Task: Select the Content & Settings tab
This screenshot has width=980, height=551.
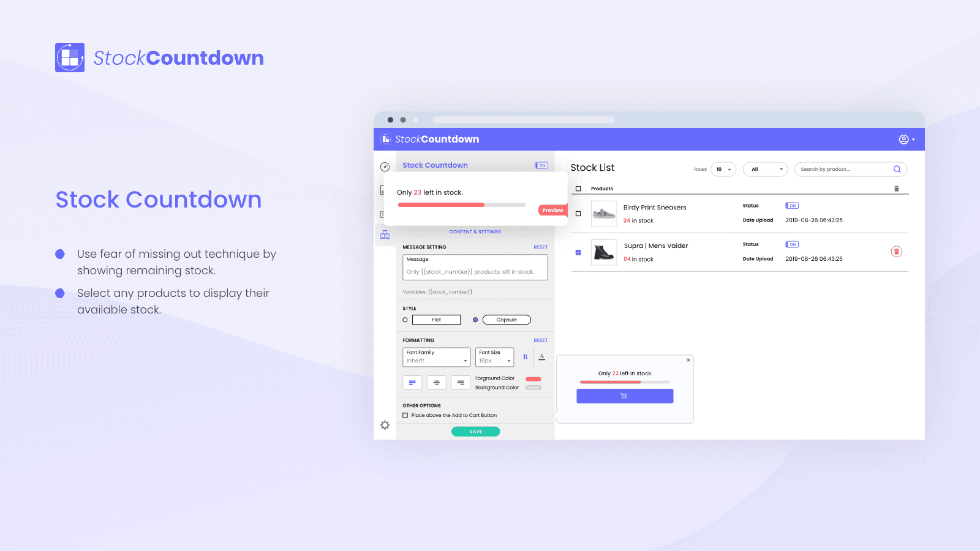Action: tap(475, 232)
